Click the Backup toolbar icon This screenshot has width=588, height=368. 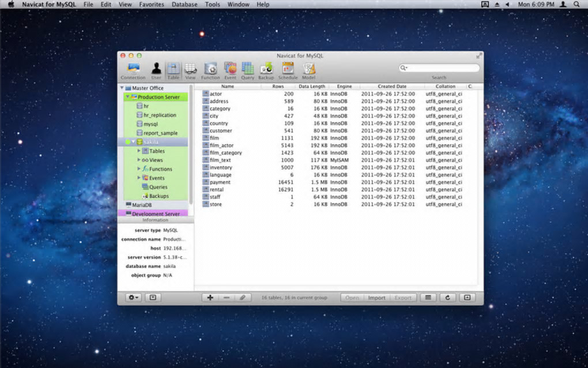(x=266, y=69)
